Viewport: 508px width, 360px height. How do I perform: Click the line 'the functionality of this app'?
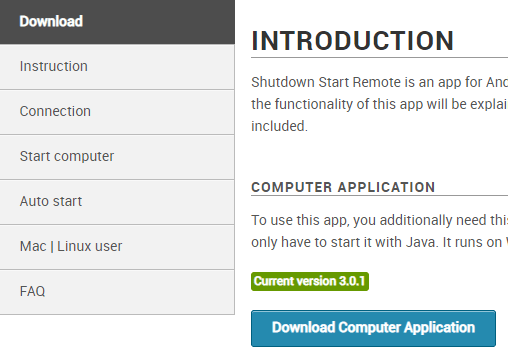point(380,104)
